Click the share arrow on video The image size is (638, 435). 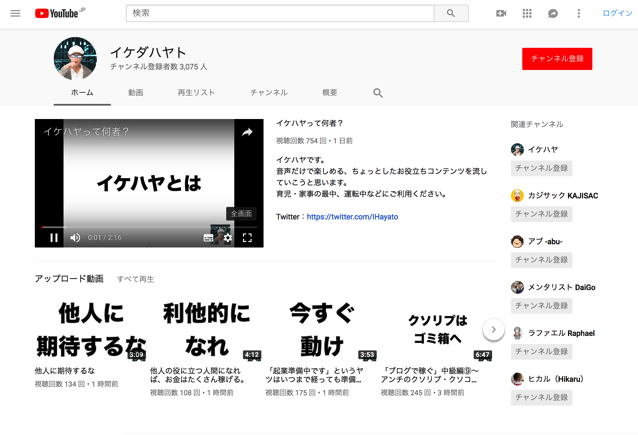[x=247, y=132]
